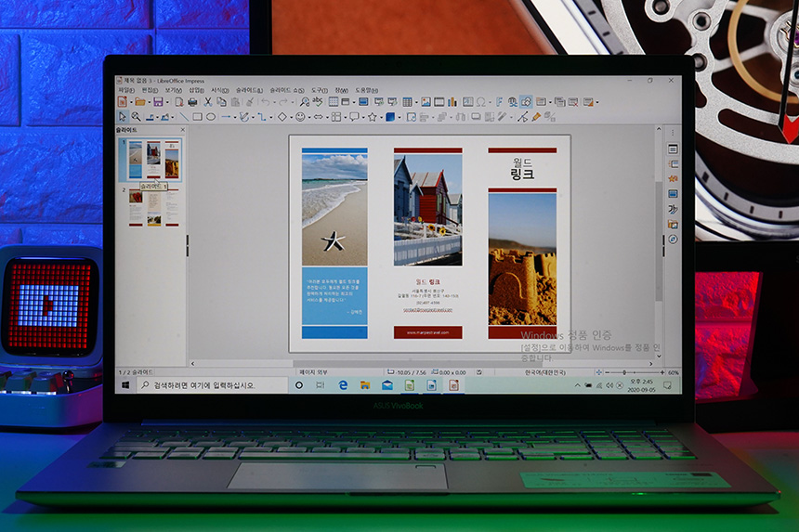Toggle the Display Grid icon

tap(334, 102)
